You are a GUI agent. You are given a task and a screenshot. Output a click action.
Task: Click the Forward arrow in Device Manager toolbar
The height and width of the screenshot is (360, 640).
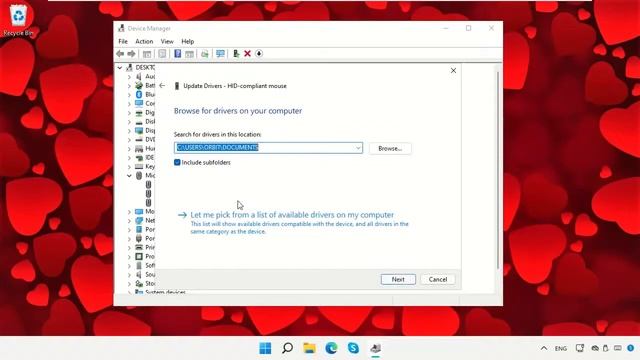pos(131,54)
